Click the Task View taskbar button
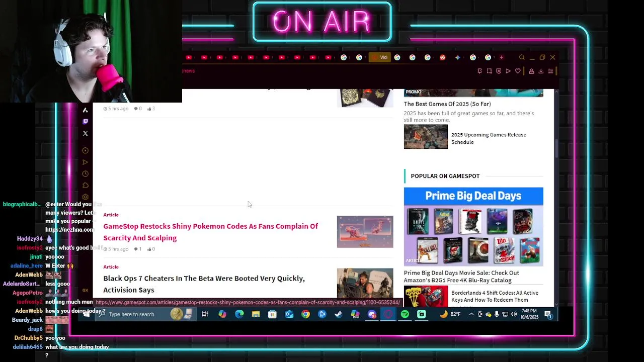The width and height of the screenshot is (644, 362). pyautogui.click(x=205, y=314)
